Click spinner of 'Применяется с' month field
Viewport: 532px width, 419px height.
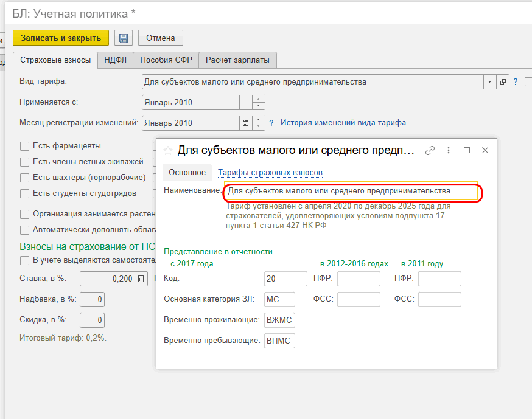(259, 102)
